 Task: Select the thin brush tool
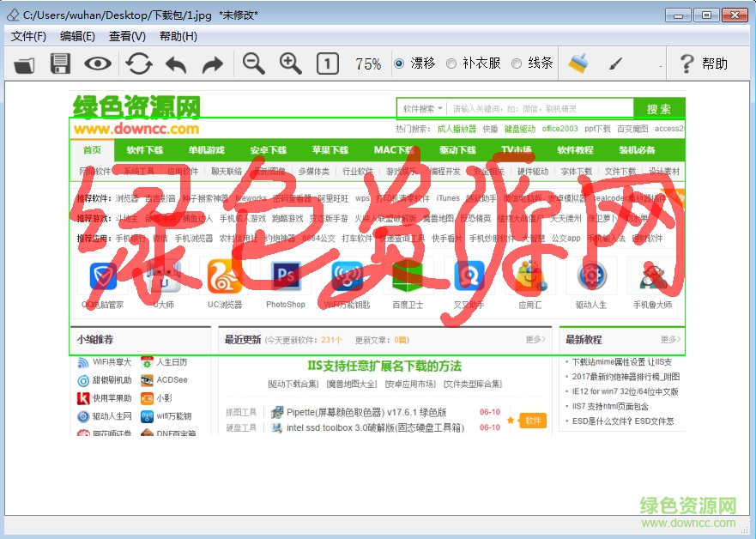pyautogui.click(x=615, y=64)
